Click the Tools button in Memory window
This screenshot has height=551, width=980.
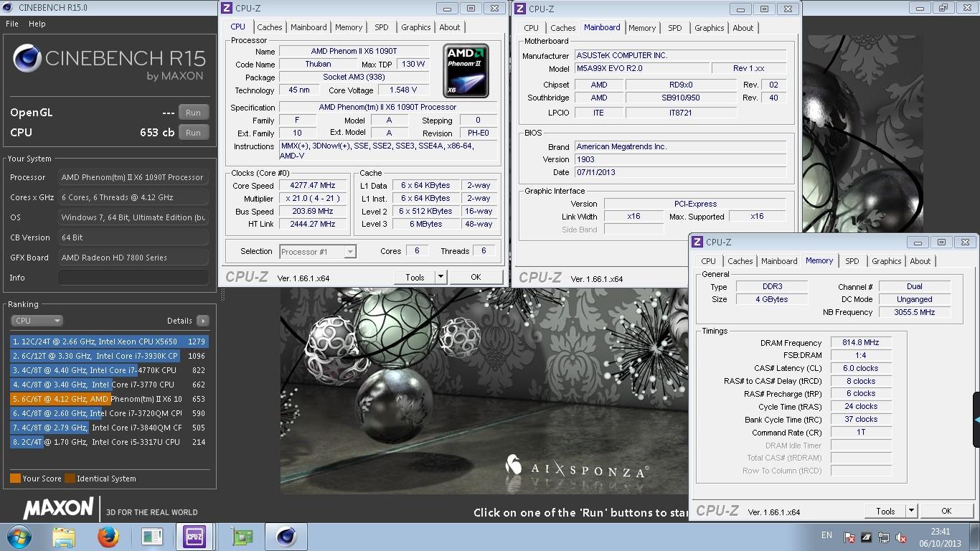[885, 511]
